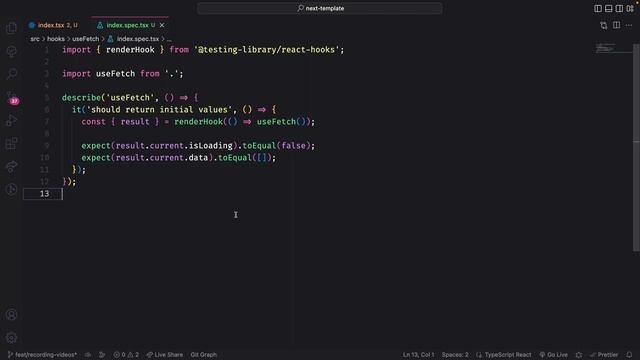640x360 pixels.
Task: Click Ln 13, Col 1 position indicator
Action: 419,355
